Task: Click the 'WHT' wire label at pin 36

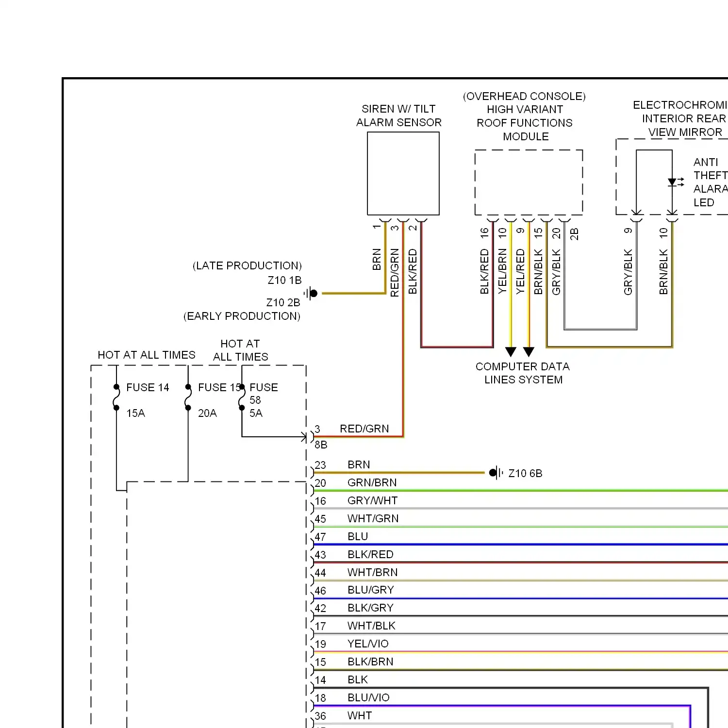Action: (x=360, y=715)
